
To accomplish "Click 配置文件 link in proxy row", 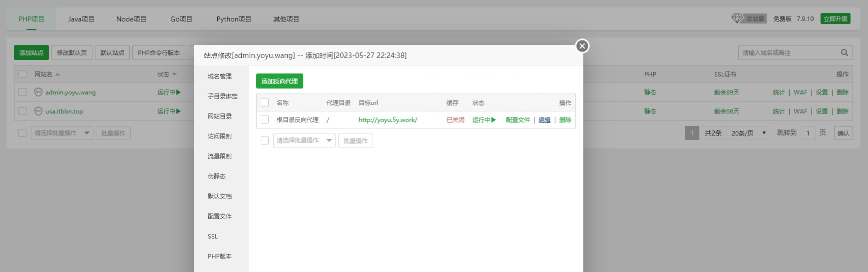I will click(518, 119).
